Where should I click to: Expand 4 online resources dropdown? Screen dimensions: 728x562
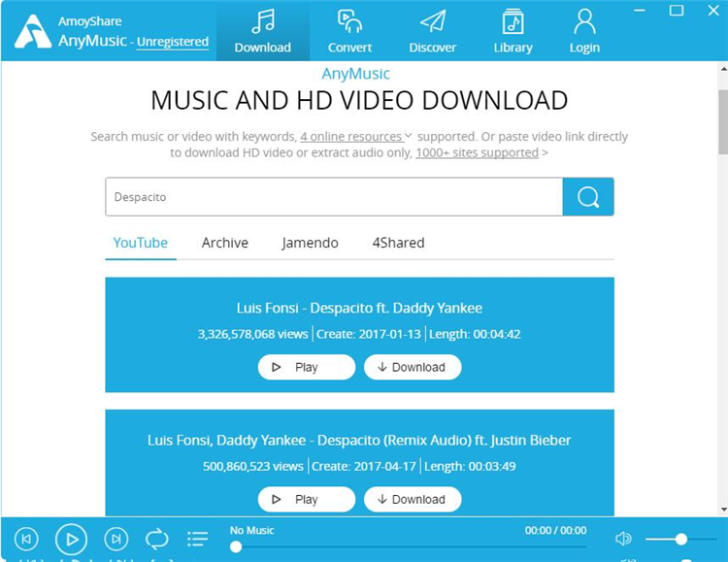point(356,137)
